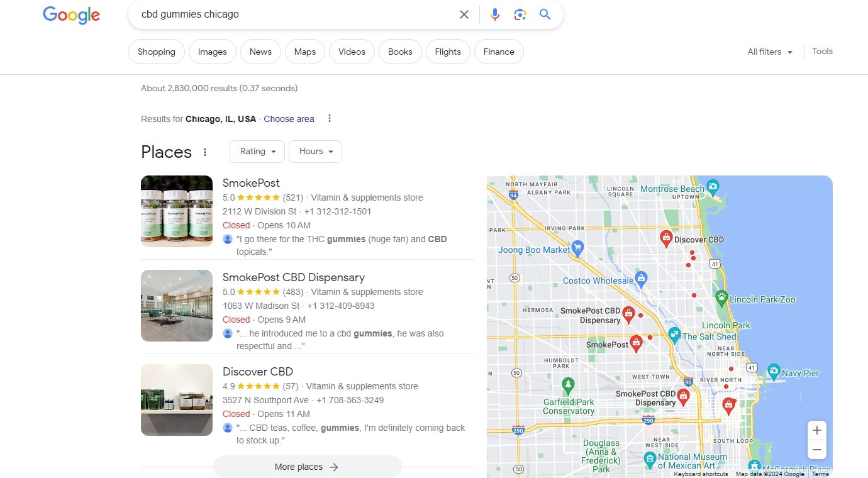Screen dimensions: 868x478
Task: Click the Discover CBD map pin
Action: 666,238
